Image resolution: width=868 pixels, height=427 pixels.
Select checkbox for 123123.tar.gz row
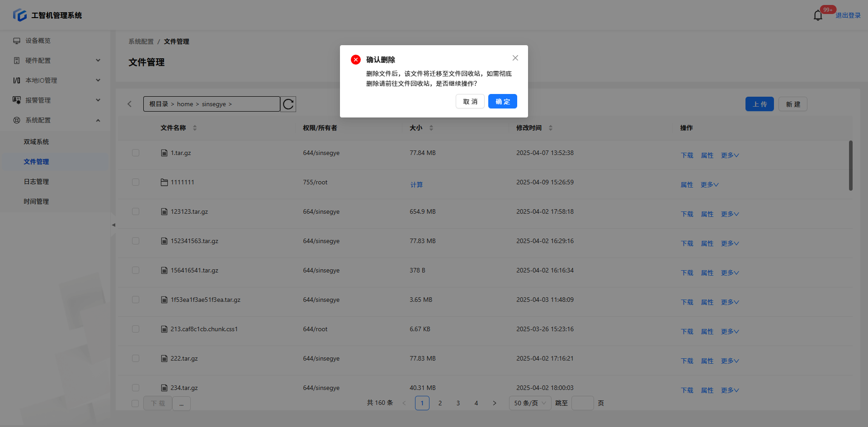click(136, 212)
